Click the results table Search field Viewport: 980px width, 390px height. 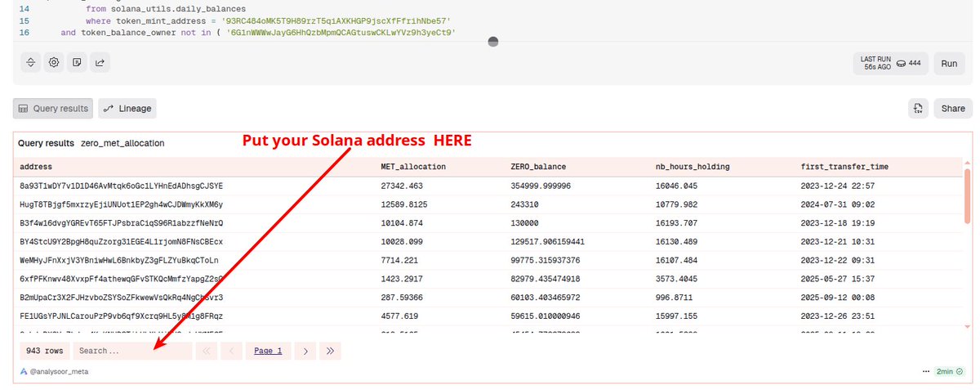point(132,351)
